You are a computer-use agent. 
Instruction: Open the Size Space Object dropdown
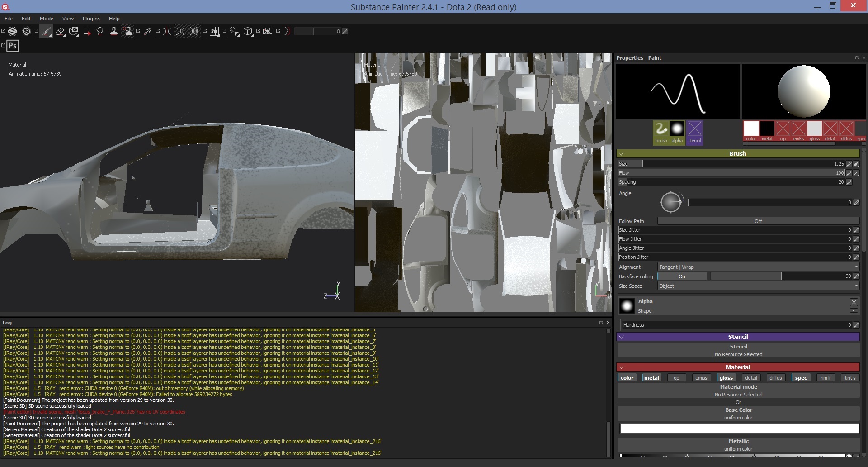click(x=758, y=286)
